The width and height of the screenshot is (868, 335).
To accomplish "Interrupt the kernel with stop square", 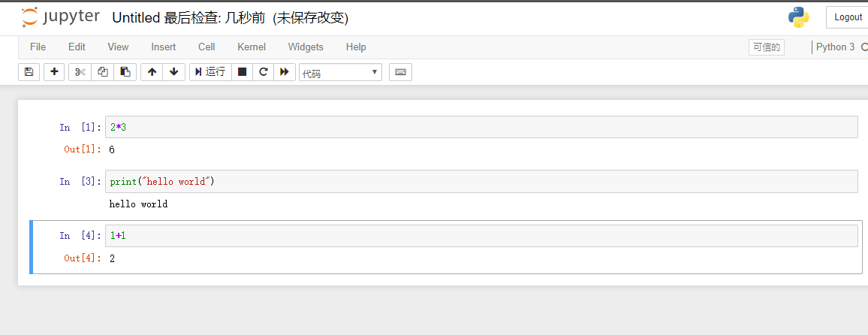I will [x=242, y=72].
